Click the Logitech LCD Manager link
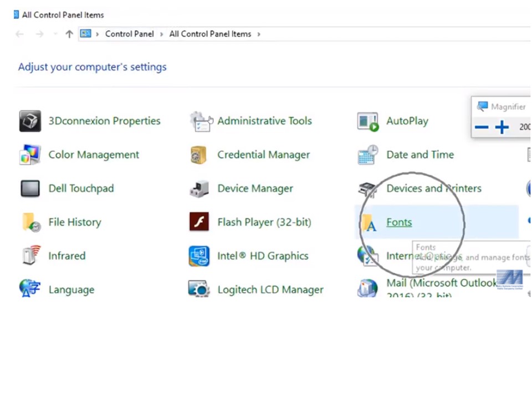532x399 pixels. [x=270, y=290]
